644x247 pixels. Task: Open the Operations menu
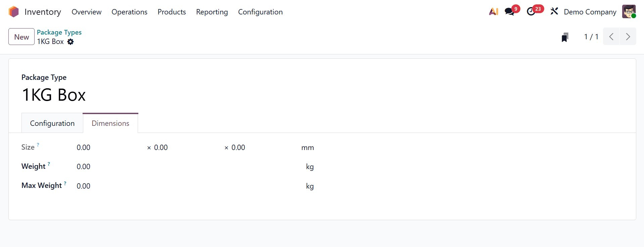point(129,12)
